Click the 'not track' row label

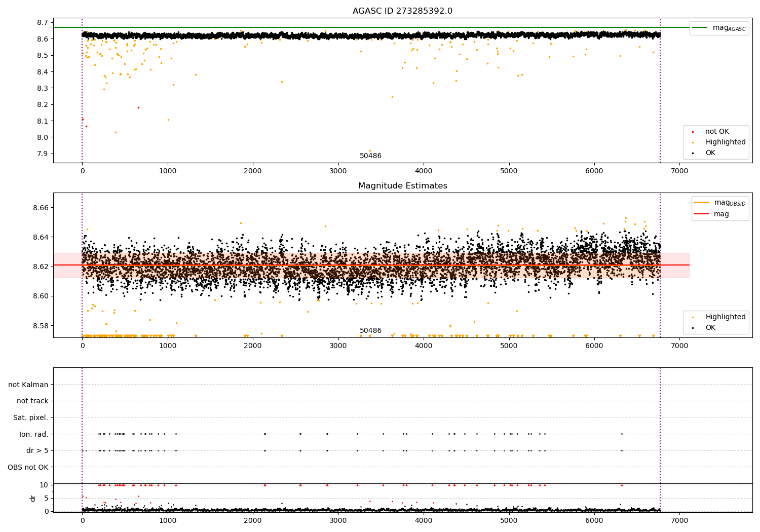tap(32, 401)
